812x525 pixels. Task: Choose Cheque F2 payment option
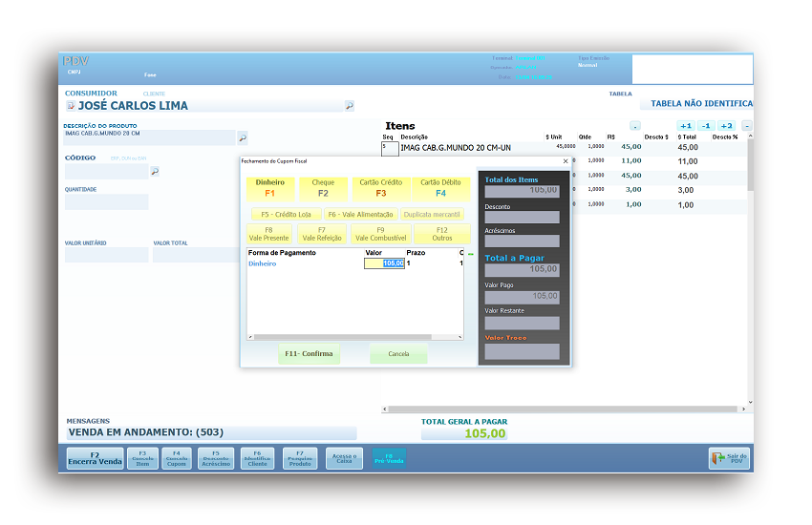[323, 188]
